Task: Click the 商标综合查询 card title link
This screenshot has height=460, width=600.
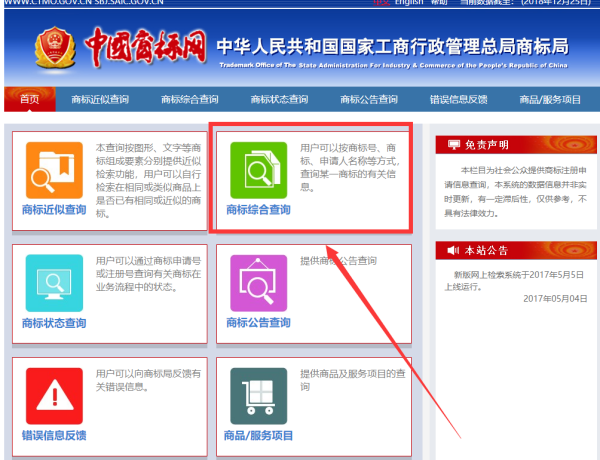Action: (258, 210)
